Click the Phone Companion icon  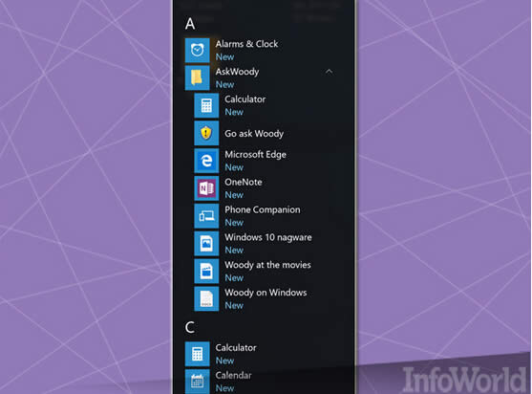(x=206, y=216)
